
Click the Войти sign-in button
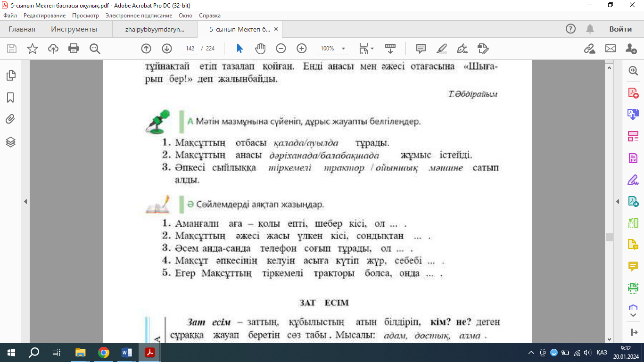(620, 29)
